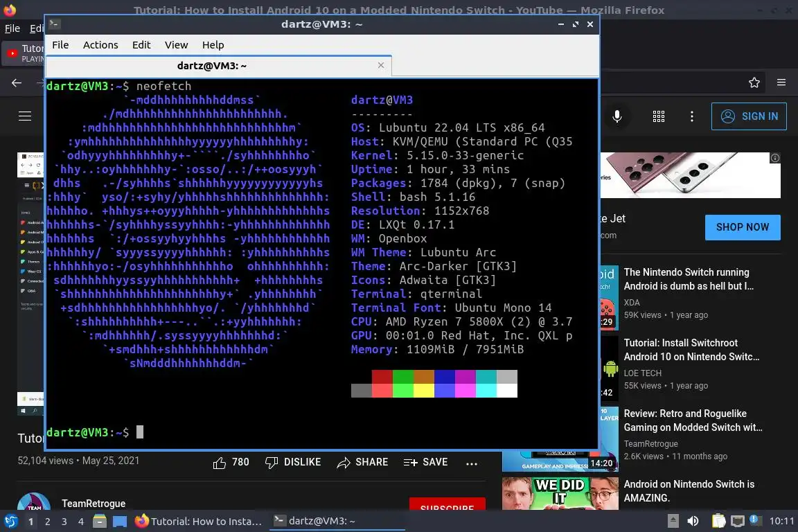Switch to virtual desktop 1
This screenshot has height=532, width=798.
[31, 522]
